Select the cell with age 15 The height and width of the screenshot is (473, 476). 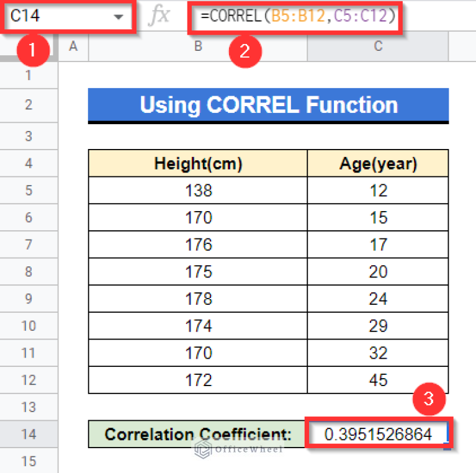pyautogui.click(x=378, y=217)
